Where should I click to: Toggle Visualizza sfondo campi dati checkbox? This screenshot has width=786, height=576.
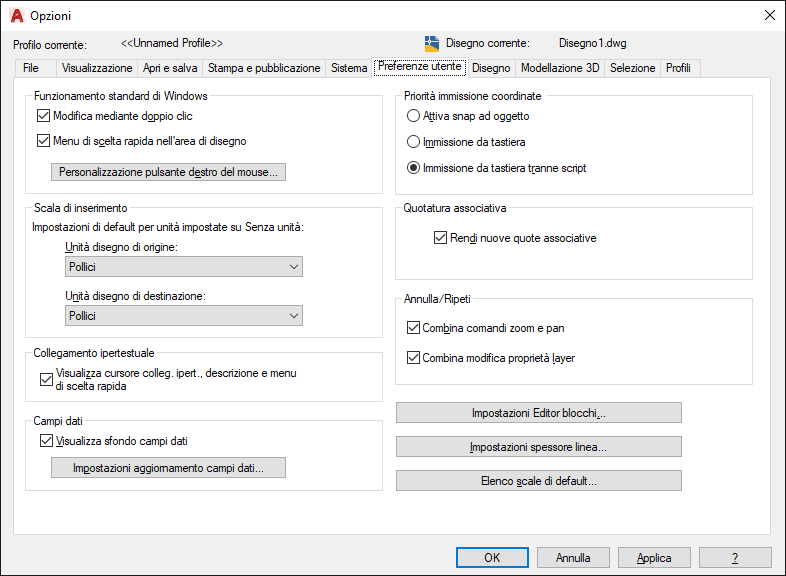(x=45, y=441)
